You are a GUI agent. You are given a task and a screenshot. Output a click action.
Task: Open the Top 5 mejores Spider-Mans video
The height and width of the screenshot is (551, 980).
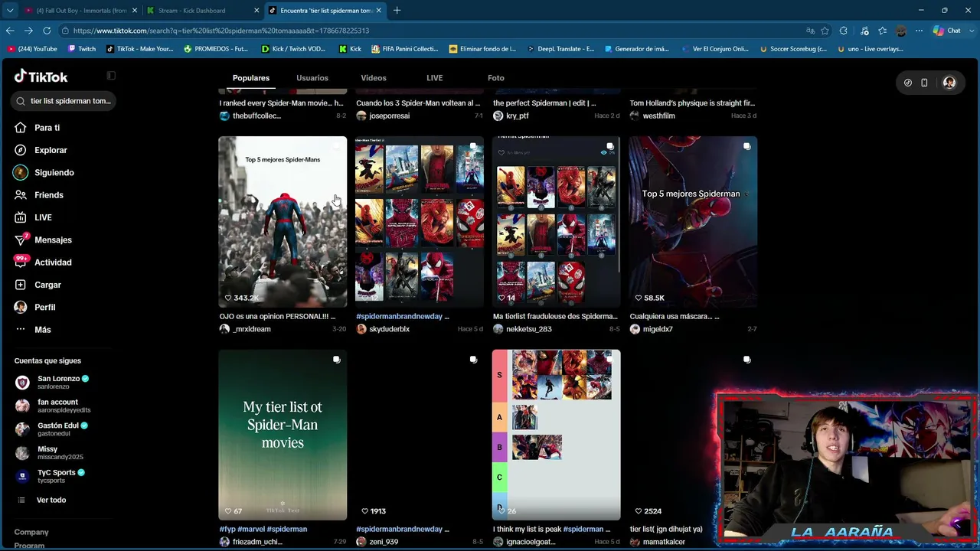coord(283,222)
